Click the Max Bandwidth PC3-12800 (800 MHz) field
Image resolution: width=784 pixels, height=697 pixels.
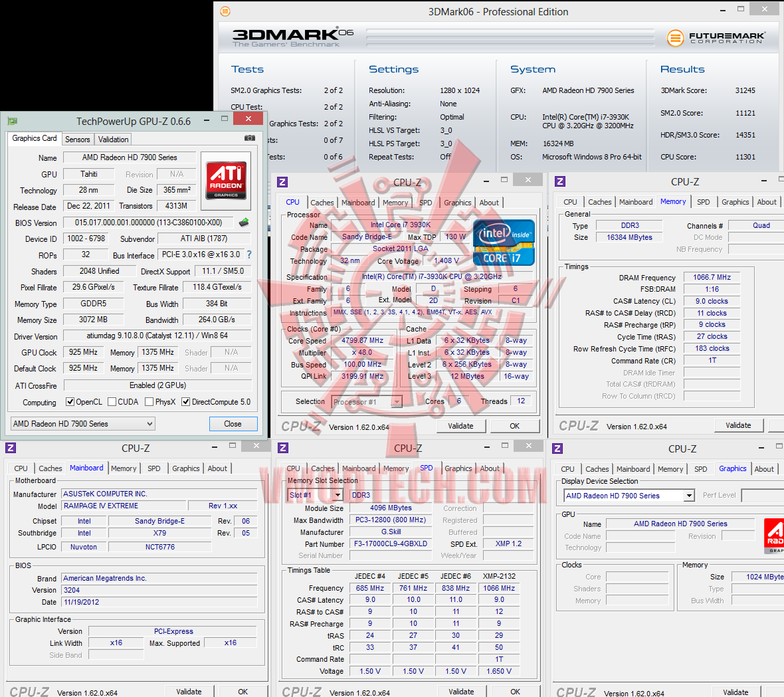coord(391,520)
